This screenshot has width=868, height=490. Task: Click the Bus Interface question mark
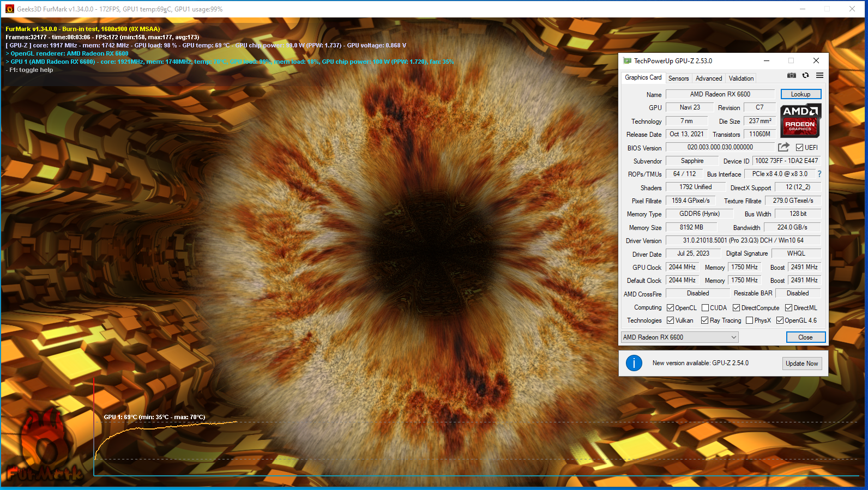(819, 174)
